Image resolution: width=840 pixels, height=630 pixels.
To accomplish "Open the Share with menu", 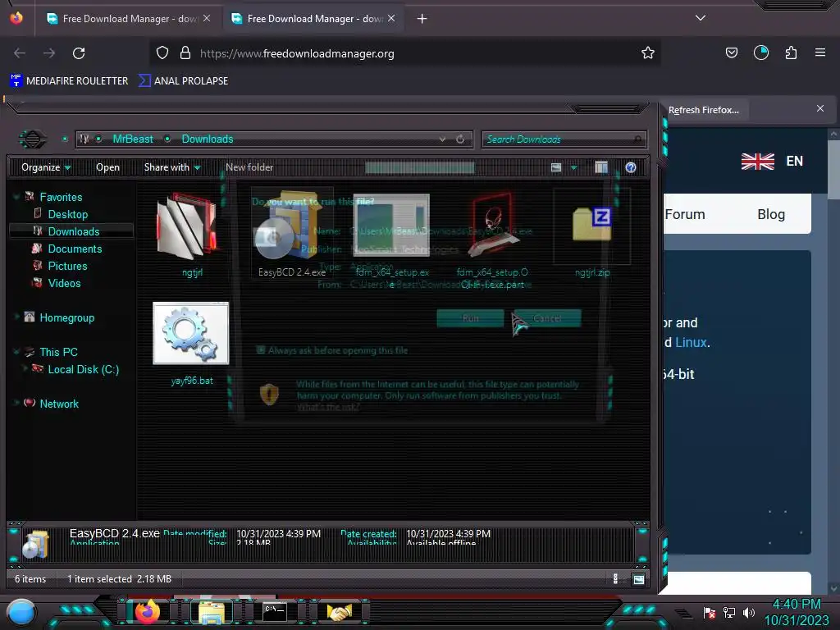I will click(x=172, y=167).
